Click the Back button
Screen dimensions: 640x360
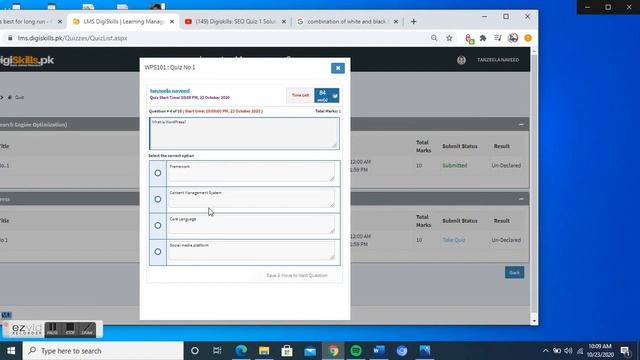point(514,273)
